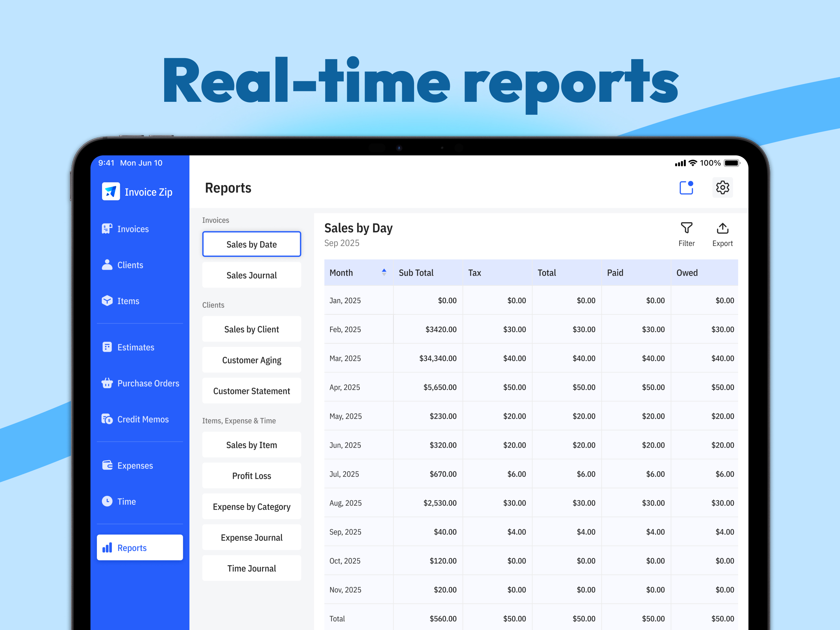This screenshot has height=630, width=840.
Task: Select the Nov, 2025 row
Action: point(531,590)
